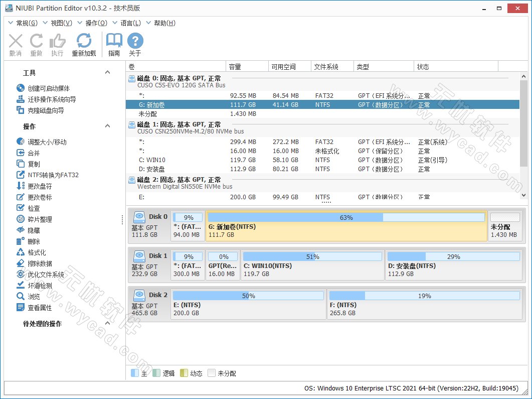
Task: Select D: 安装盘(NTFS) partition block
Action: 454,265
